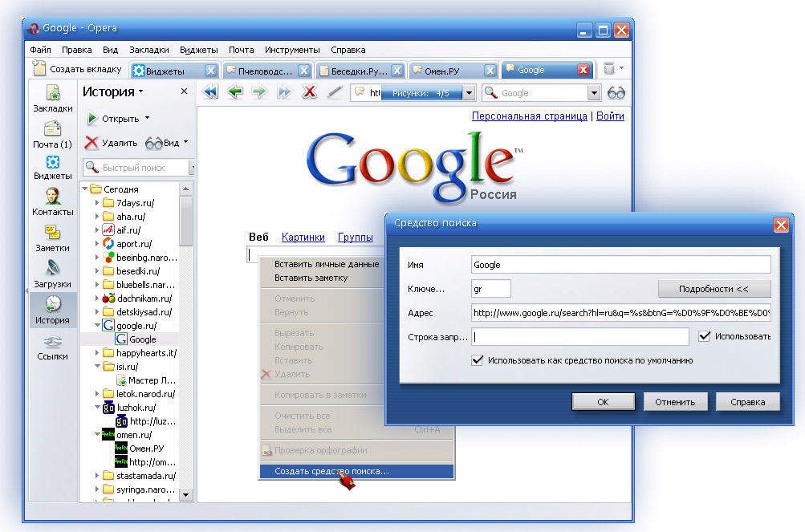Click the Войти link
This screenshot has height=532, width=805.
click(x=610, y=116)
